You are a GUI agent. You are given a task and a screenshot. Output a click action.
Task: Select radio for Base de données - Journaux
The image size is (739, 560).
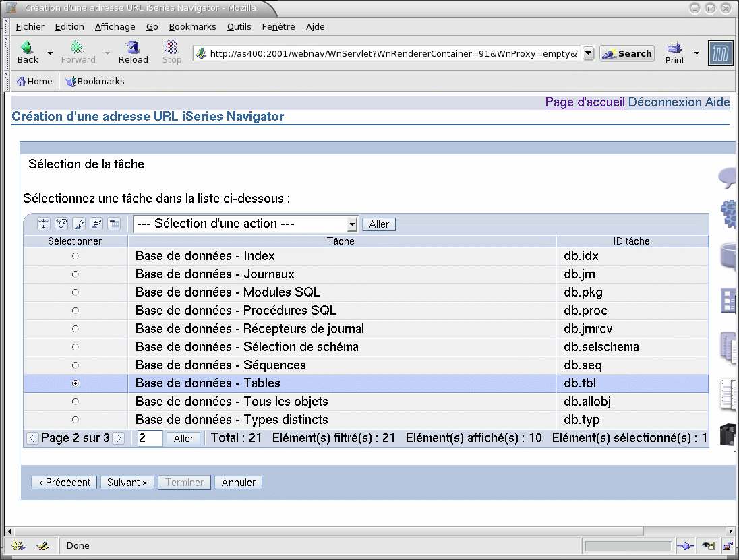[76, 274]
